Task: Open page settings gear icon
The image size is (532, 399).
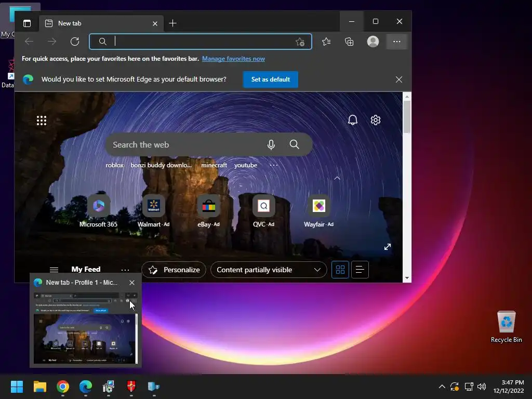Action: click(x=375, y=120)
